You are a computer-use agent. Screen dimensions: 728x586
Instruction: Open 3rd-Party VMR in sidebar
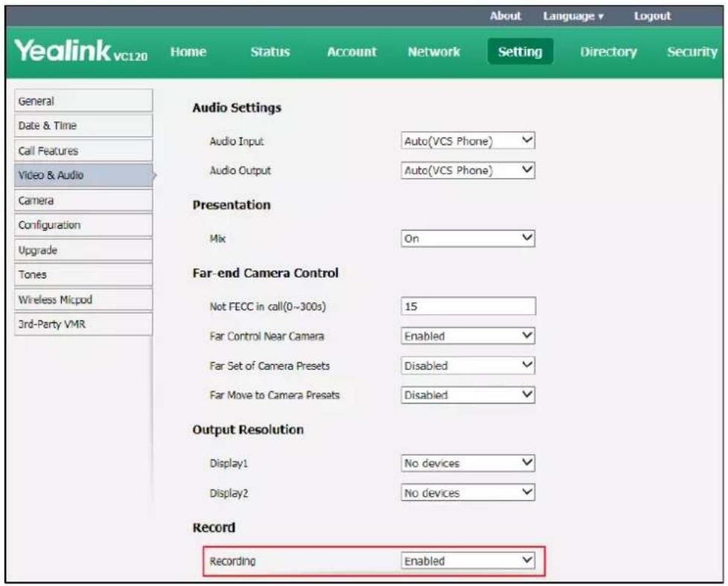pos(83,324)
